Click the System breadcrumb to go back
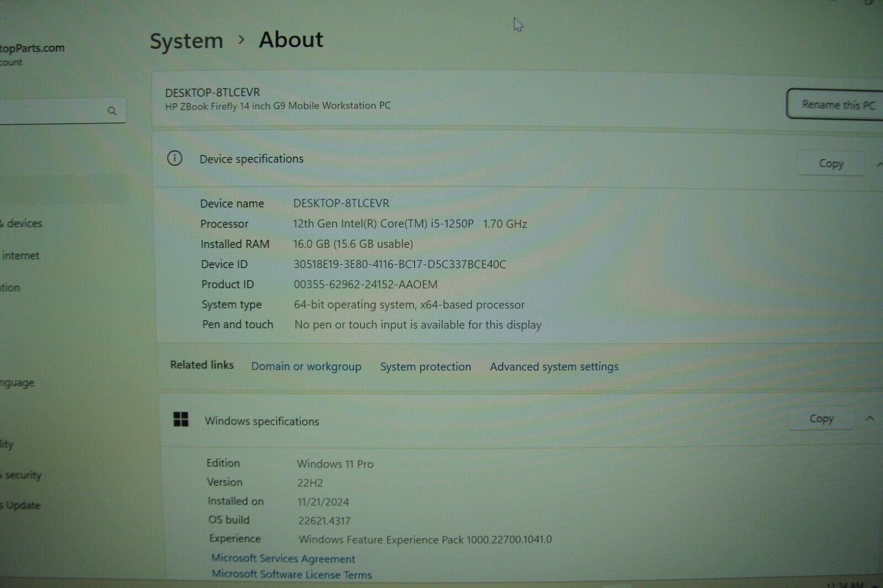Screen dimensions: 883x588 point(185,40)
